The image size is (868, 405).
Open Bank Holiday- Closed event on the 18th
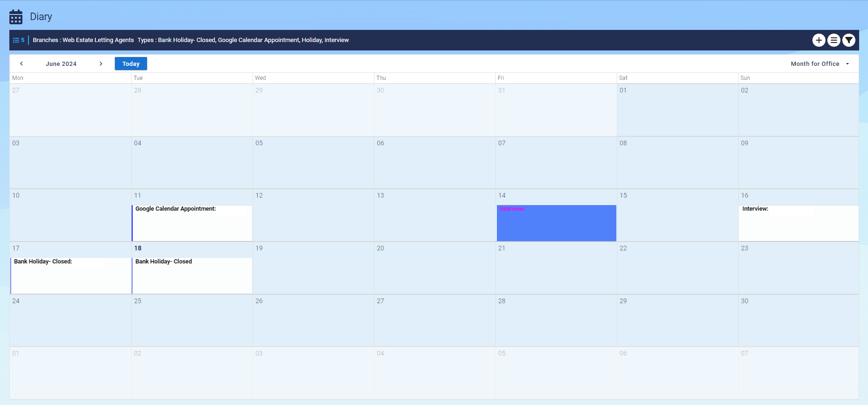[x=192, y=276]
